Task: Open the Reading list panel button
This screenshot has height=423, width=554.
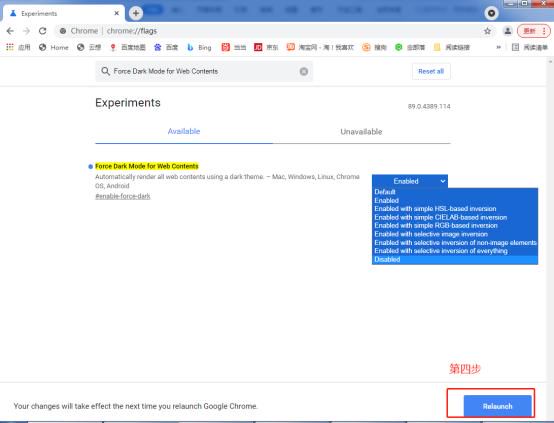Action: click(x=530, y=47)
